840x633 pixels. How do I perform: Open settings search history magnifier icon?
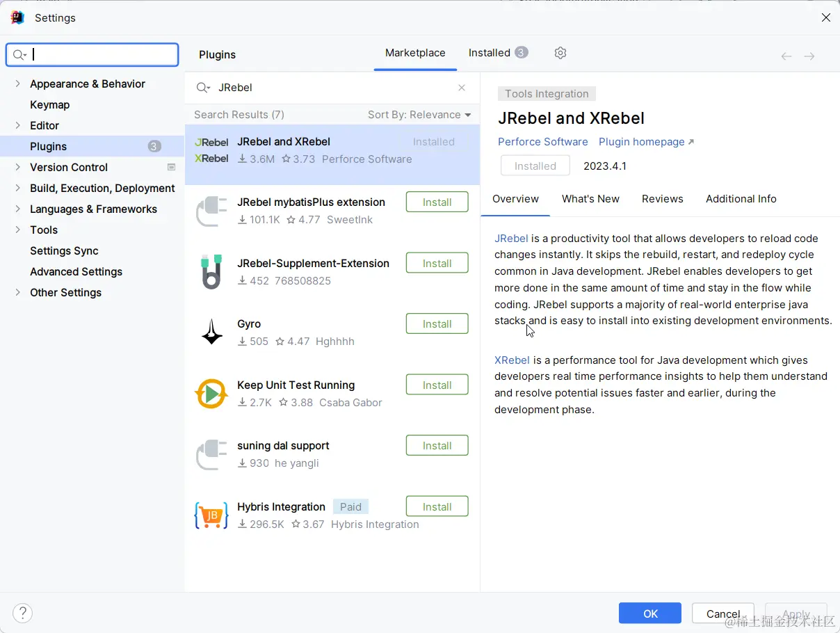pyautogui.click(x=19, y=55)
